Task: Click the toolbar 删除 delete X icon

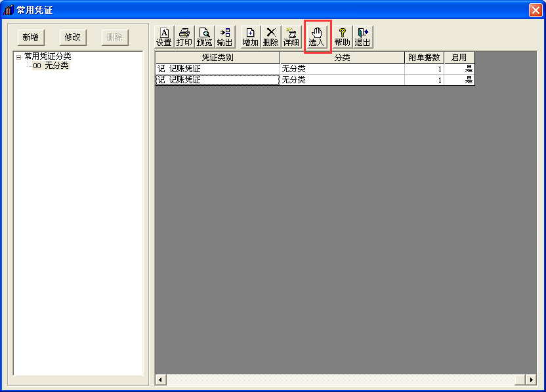Action: click(x=270, y=37)
